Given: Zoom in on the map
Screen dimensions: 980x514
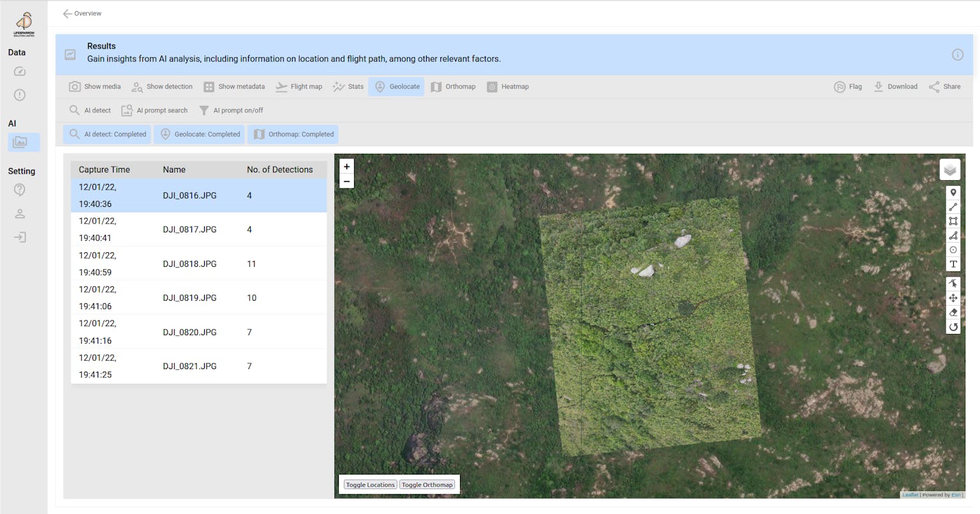Looking at the screenshot, I should click(x=346, y=167).
